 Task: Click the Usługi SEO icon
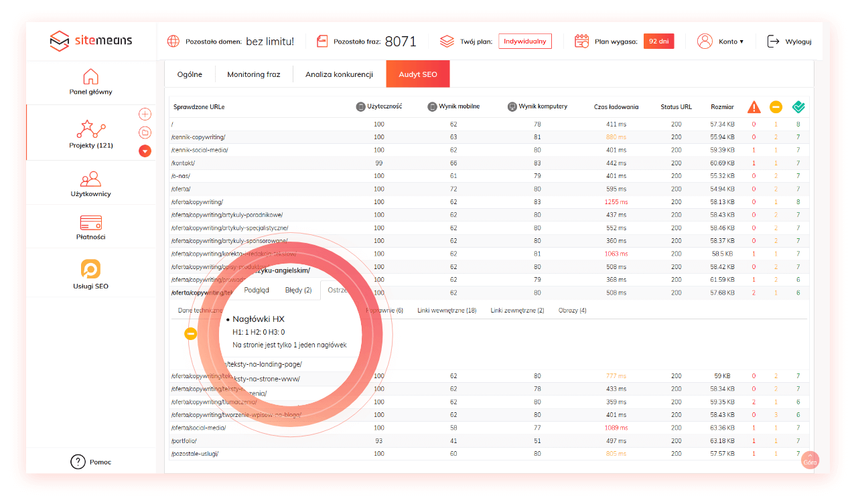click(x=90, y=269)
